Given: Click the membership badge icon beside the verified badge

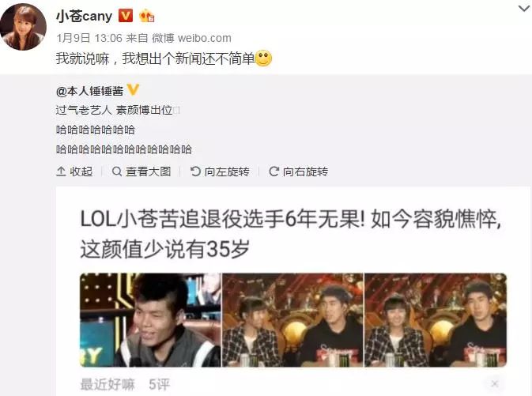Looking at the screenshot, I should [146, 16].
